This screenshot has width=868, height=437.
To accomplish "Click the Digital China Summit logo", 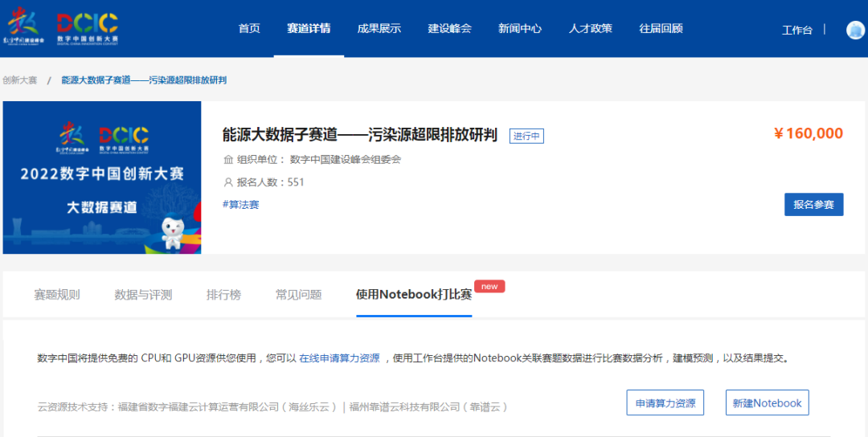I will [23, 27].
